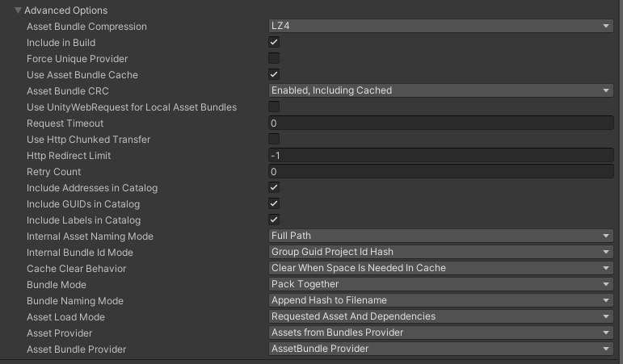The width and height of the screenshot is (623, 364).
Task: Click the Request Timeout input field
Action: [440, 123]
